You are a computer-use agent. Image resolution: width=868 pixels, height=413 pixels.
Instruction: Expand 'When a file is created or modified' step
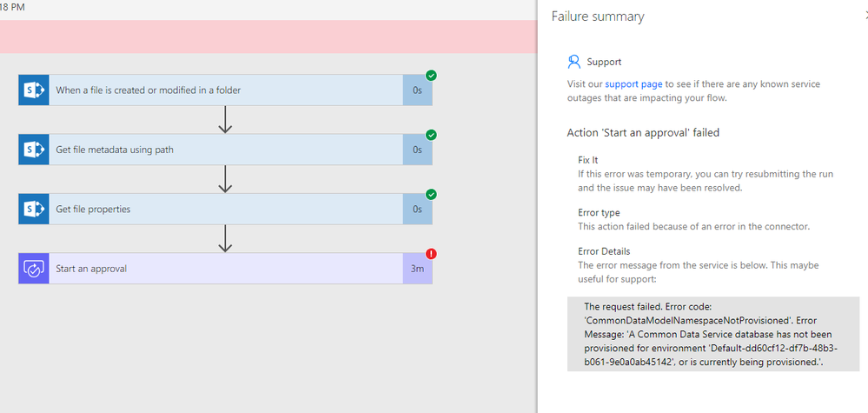point(225,90)
